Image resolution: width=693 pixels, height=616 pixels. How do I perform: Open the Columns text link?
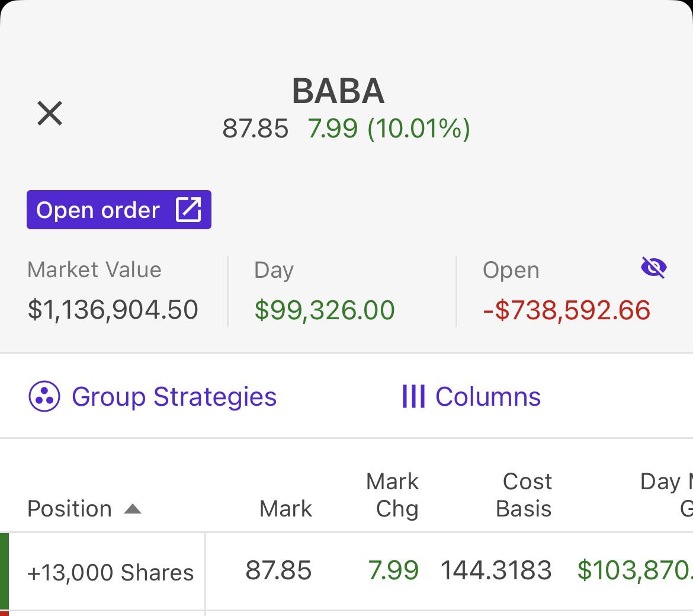(488, 397)
